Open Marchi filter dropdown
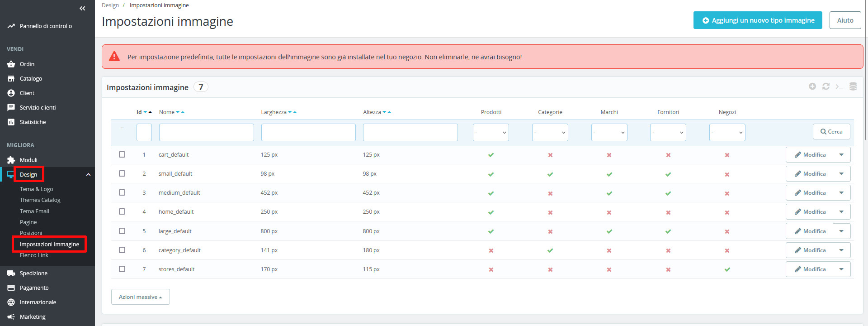The image size is (868, 326). tap(609, 132)
